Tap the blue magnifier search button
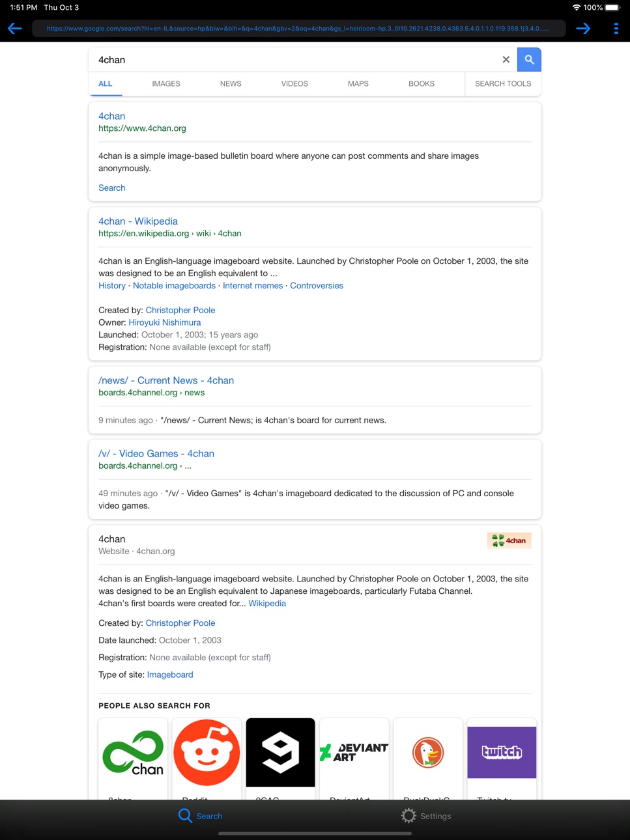This screenshot has width=630, height=840. pos(529,59)
